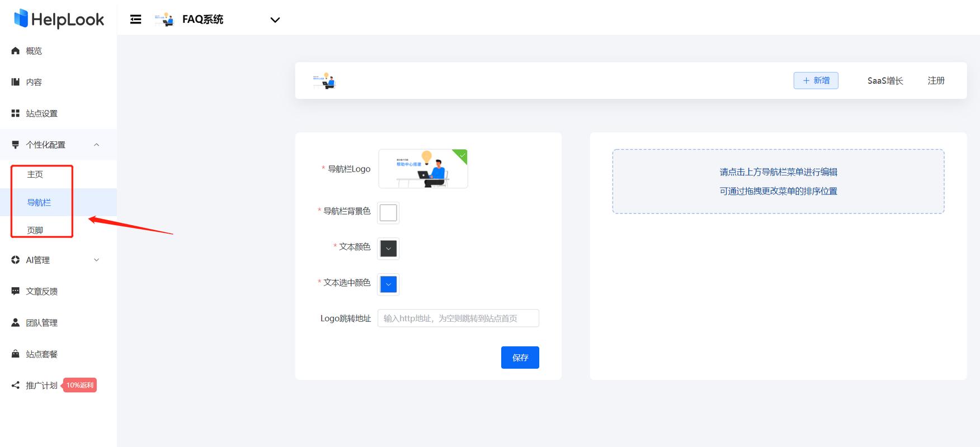Click the HelpLook logo
980x447 pixels.
[x=59, y=19]
